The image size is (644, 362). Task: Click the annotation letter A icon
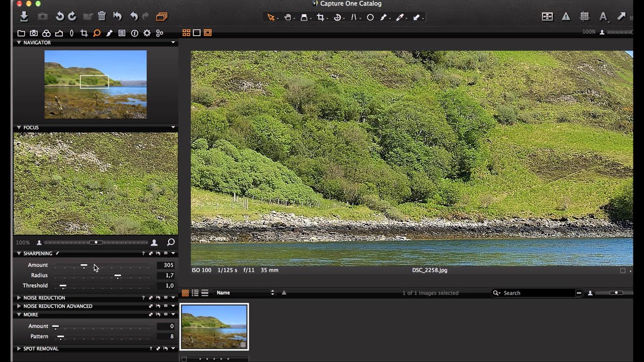(603, 17)
